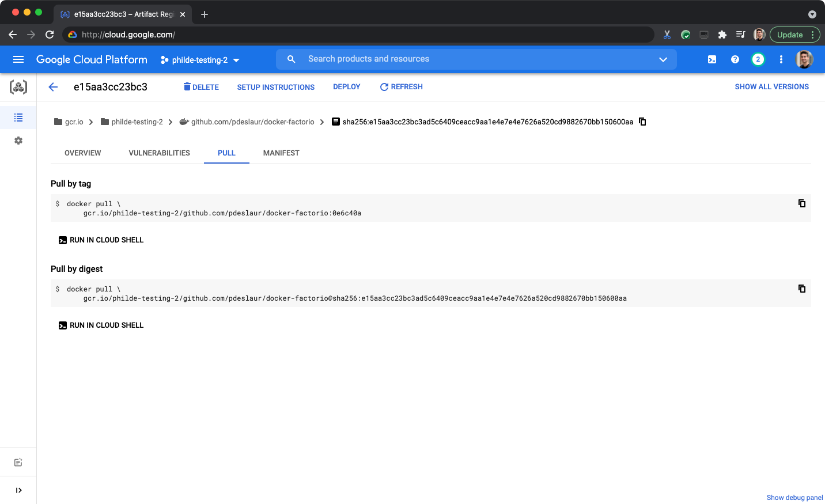
Task: Click the Chrome Update button
Action: [x=794, y=35]
